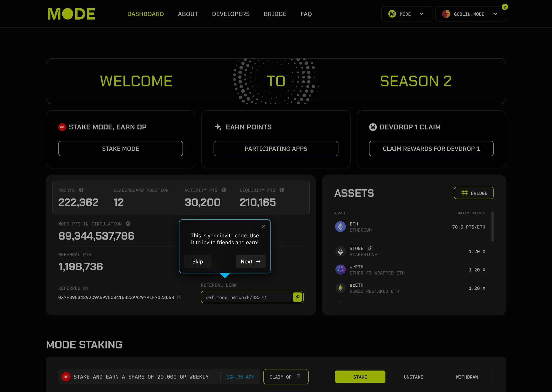The width and height of the screenshot is (552, 392).
Task: Click the 154.7% APY text
Action: pyautogui.click(x=240, y=377)
